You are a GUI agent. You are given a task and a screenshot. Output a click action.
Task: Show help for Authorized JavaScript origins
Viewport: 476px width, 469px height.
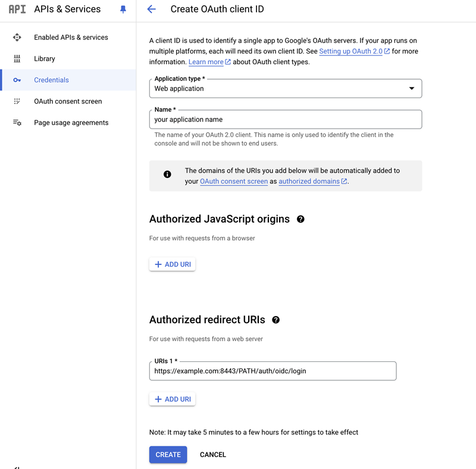click(x=300, y=219)
